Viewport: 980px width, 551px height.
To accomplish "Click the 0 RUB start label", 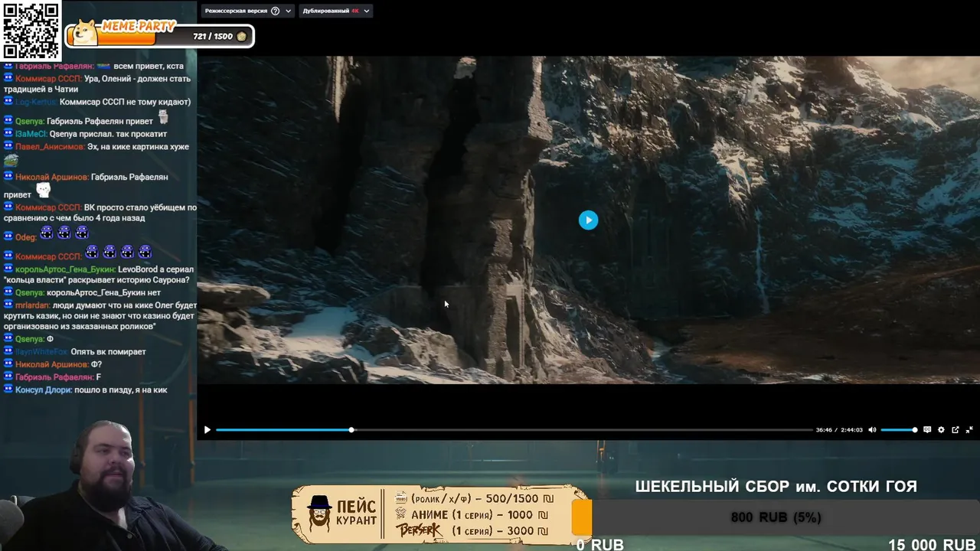I will point(600,544).
